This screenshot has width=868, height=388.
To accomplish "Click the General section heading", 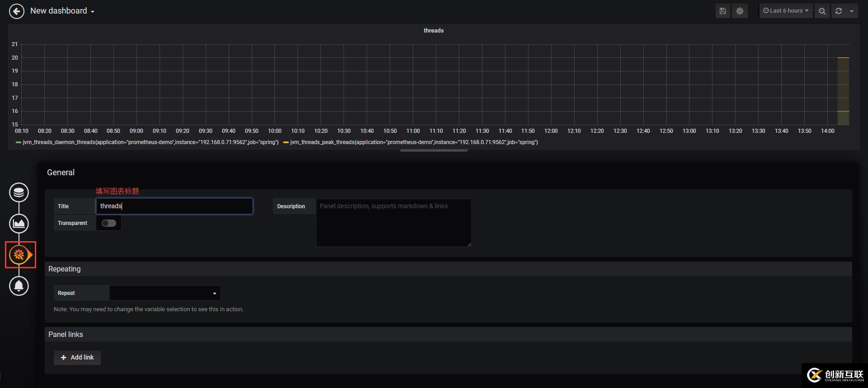I will (61, 173).
